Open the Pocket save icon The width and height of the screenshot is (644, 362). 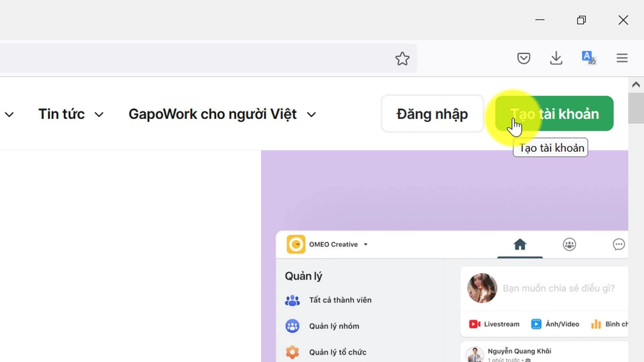524,58
